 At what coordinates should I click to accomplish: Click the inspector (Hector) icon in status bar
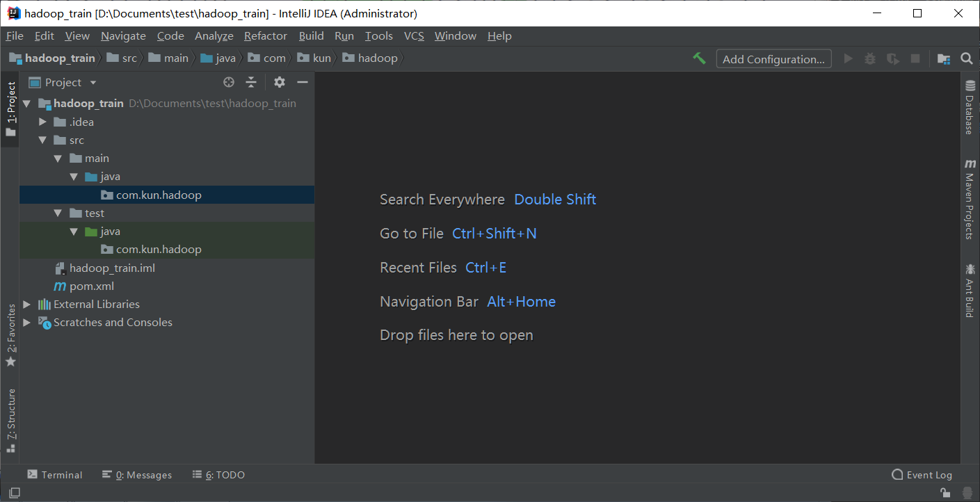pos(967,493)
